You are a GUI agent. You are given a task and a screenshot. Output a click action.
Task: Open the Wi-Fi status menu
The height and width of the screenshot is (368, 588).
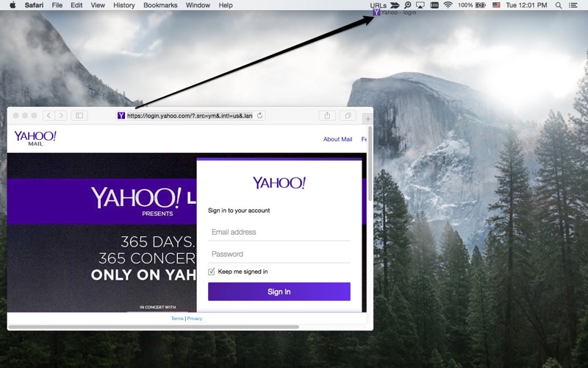click(448, 5)
